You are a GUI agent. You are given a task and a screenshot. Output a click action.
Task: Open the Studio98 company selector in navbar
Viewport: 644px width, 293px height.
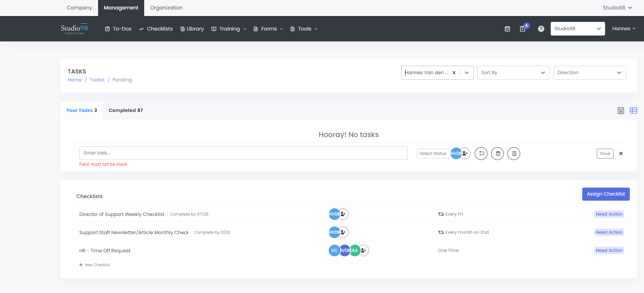pos(578,29)
